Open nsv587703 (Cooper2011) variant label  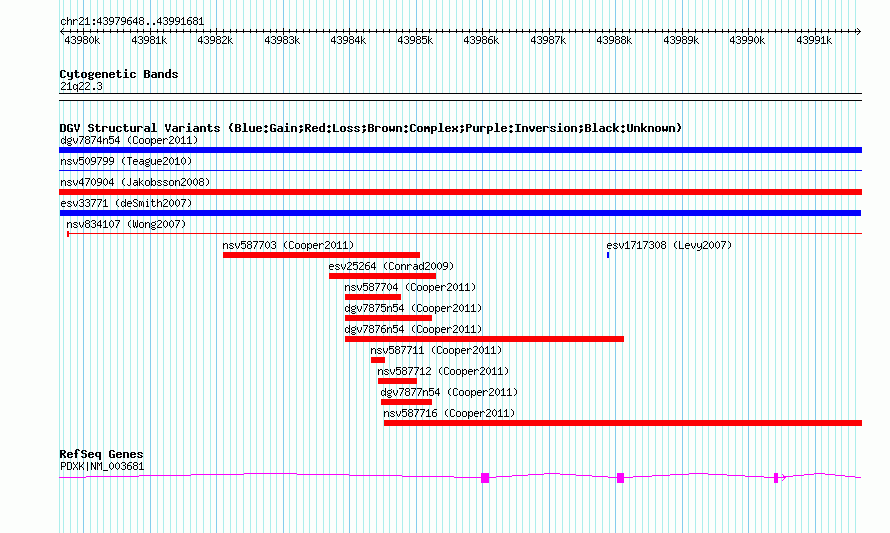coord(288,245)
